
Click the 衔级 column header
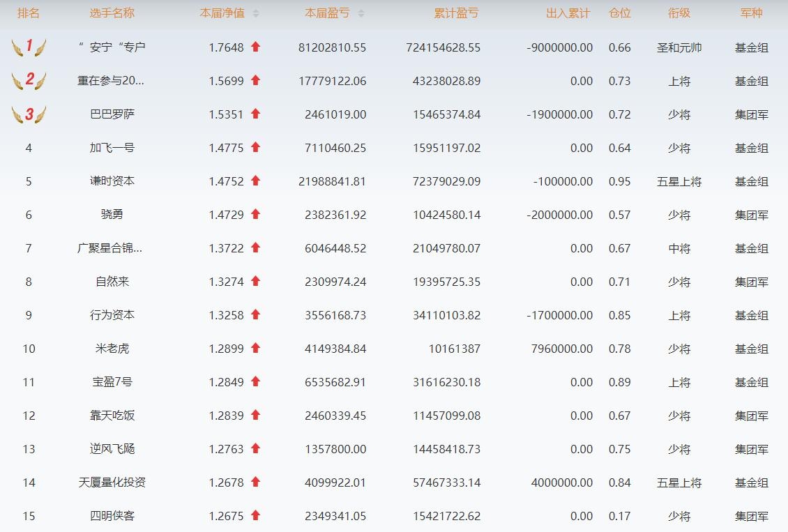(x=679, y=13)
